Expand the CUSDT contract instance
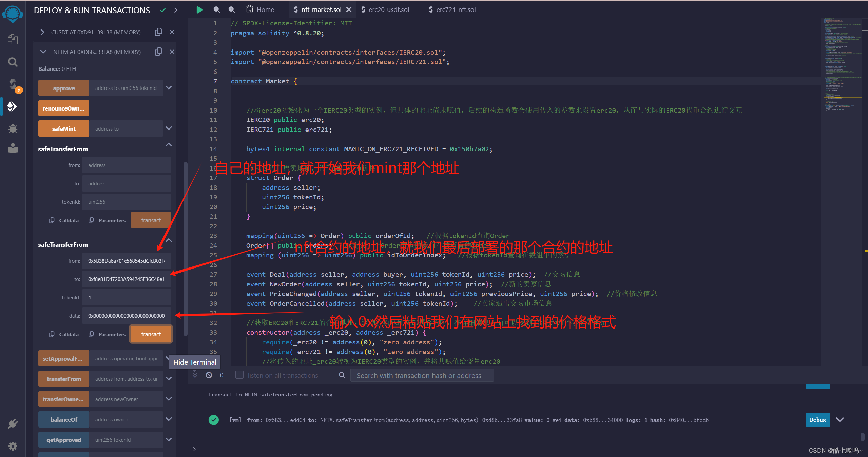This screenshot has width=868, height=457. tap(42, 32)
